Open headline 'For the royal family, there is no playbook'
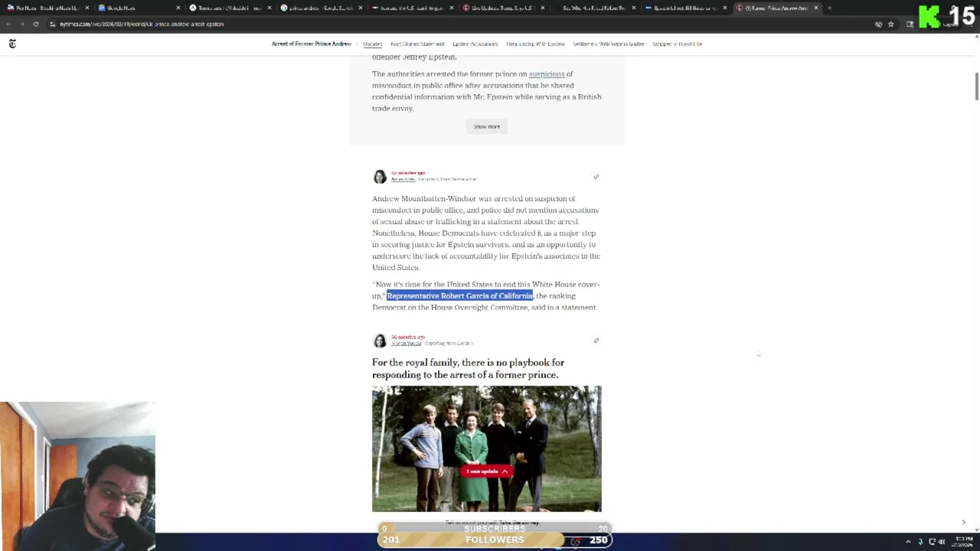This screenshot has width=980, height=551. (x=468, y=369)
